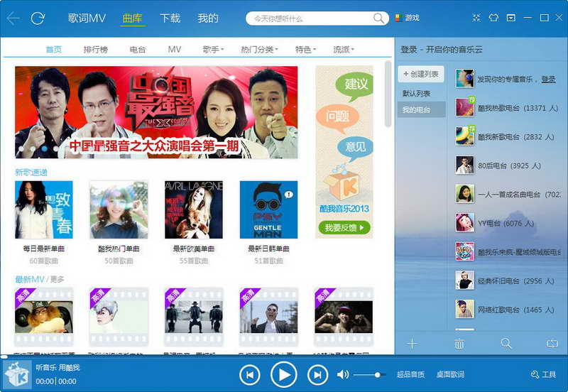
Task: Focus the 今天你想听什么 search box
Action: 317,18
